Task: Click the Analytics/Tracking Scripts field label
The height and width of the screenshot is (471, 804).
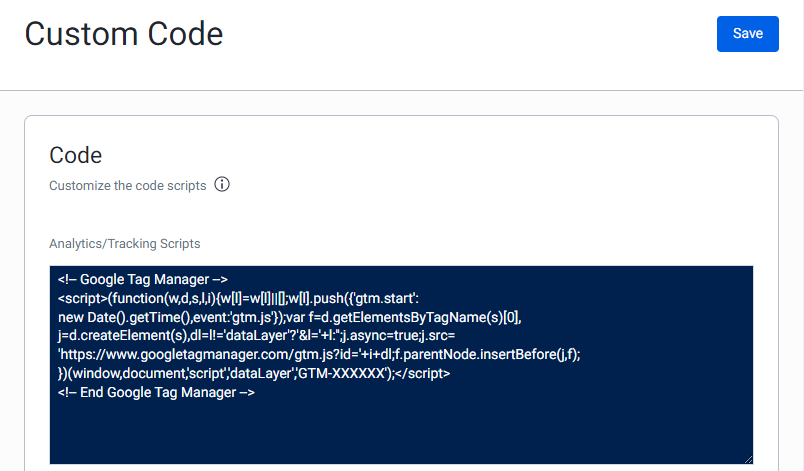Action: pyautogui.click(x=125, y=243)
